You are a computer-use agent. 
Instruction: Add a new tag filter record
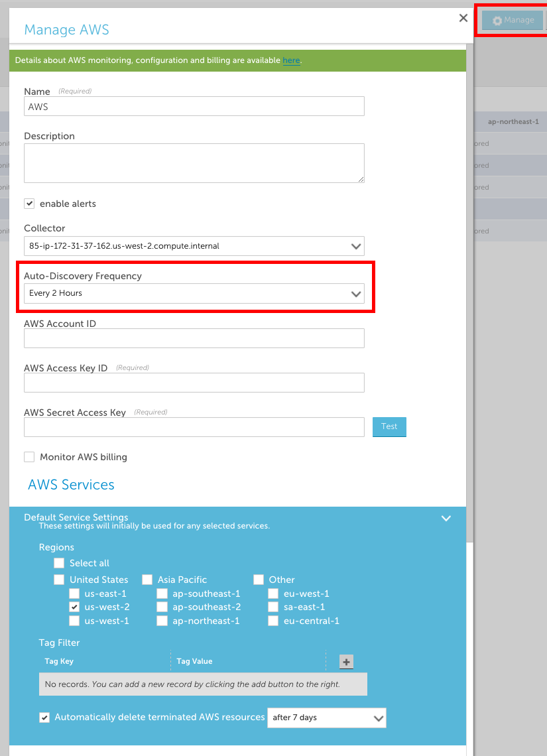coord(346,662)
